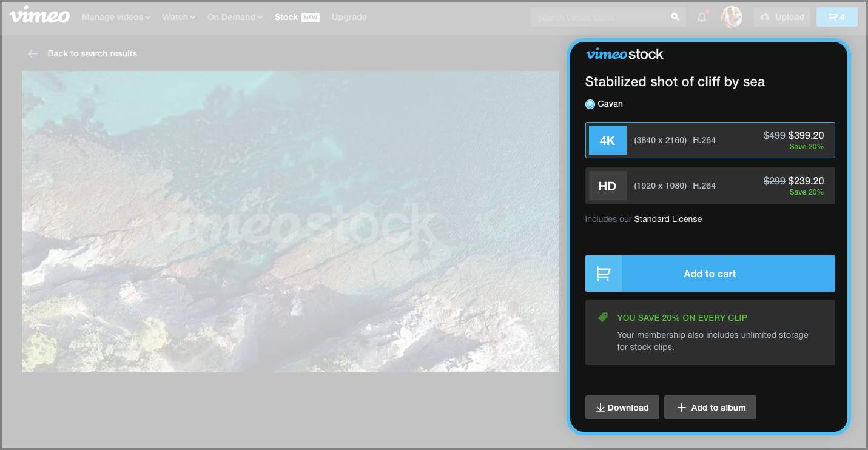Click the search magnifier icon

[x=675, y=17]
